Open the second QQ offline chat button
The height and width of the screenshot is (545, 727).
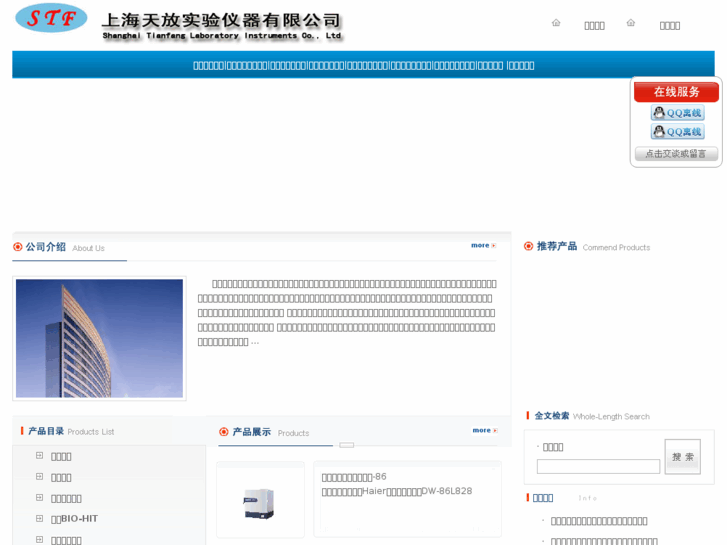point(678,132)
